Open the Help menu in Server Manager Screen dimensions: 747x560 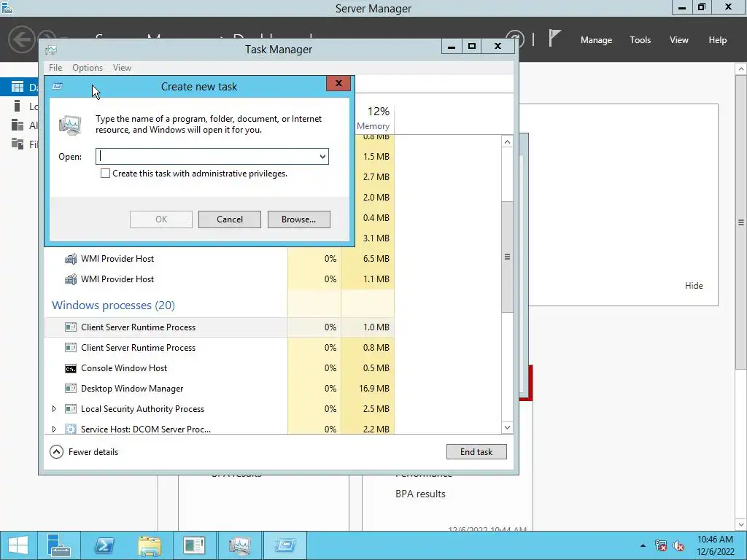pyautogui.click(x=718, y=40)
